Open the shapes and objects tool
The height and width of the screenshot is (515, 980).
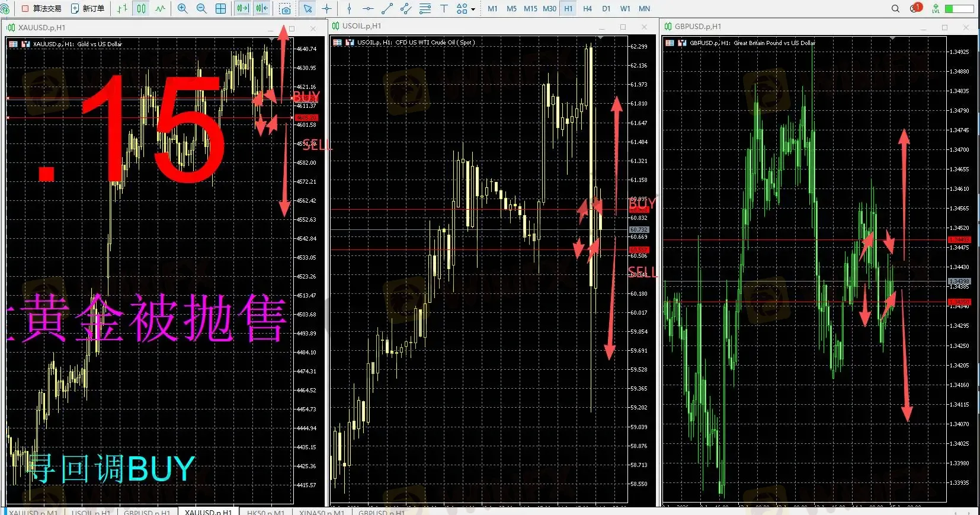tap(462, 9)
